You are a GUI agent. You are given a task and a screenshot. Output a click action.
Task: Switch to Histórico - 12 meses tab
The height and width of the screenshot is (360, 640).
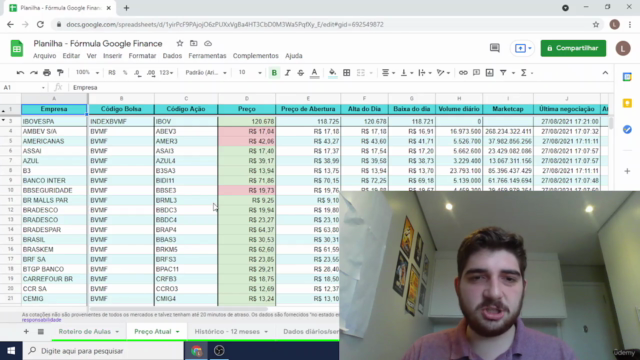227,331
